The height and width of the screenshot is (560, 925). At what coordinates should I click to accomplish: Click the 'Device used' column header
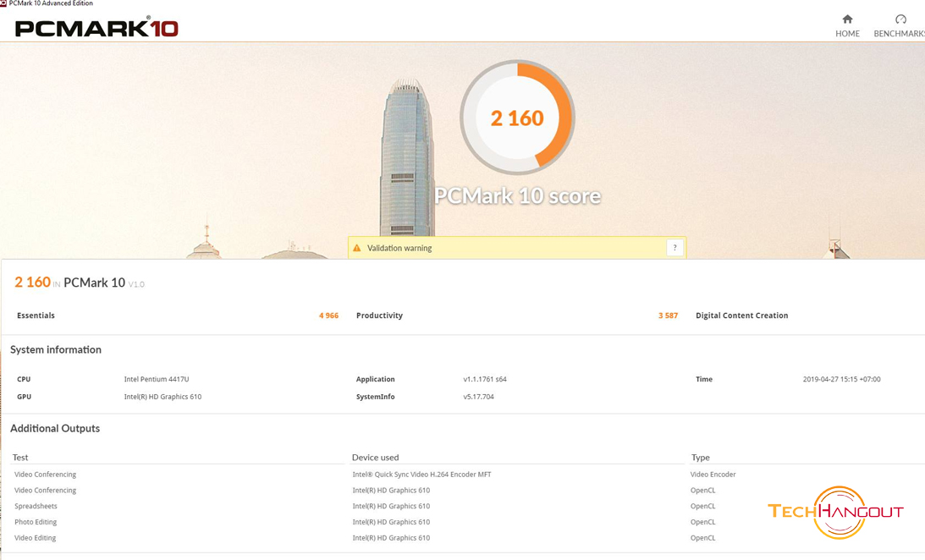pyautogui.click(x=375, y=458)
